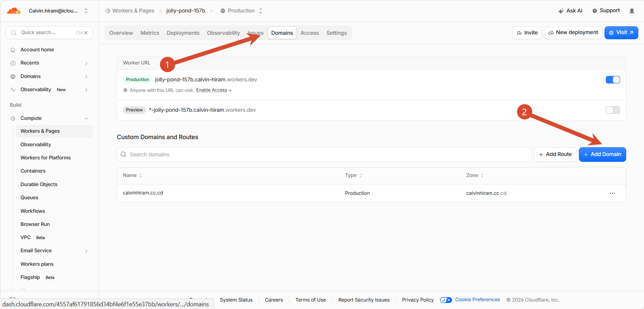Open the three-dot menu for calvinhiram.cc.cd
Screen dimensions: 644x309
(x=612, y=193)
